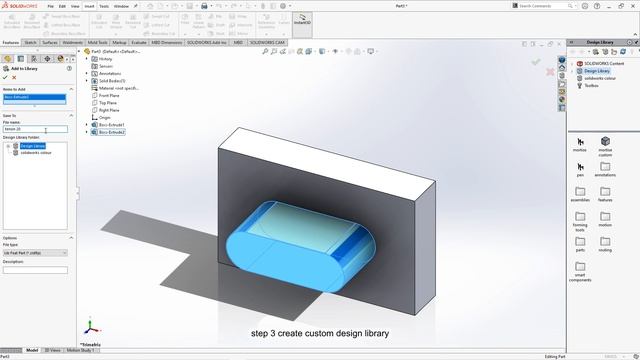Click the Add File Location icon in Design Library
Screen dimensions: 640x360
pos(605,52)
